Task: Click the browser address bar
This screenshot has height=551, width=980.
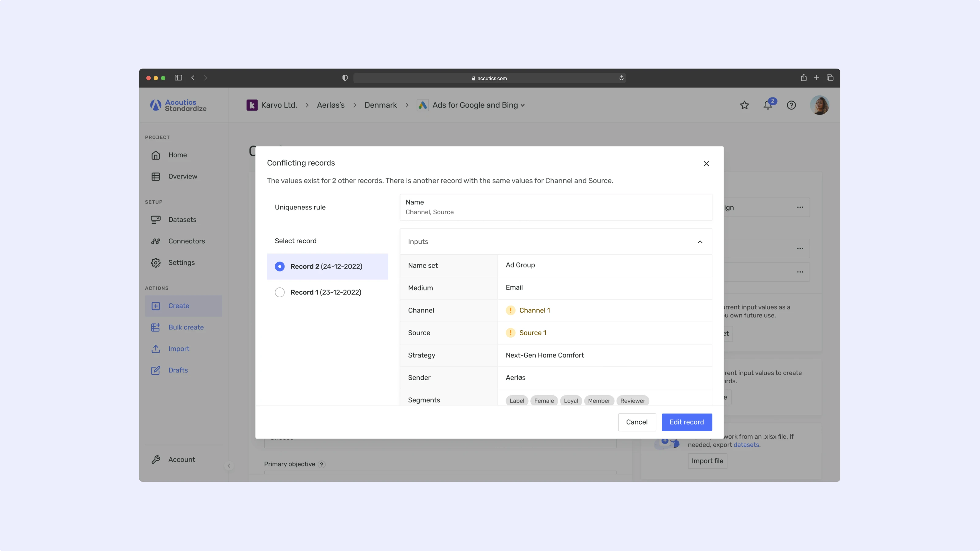Action: tap(489, 78)
